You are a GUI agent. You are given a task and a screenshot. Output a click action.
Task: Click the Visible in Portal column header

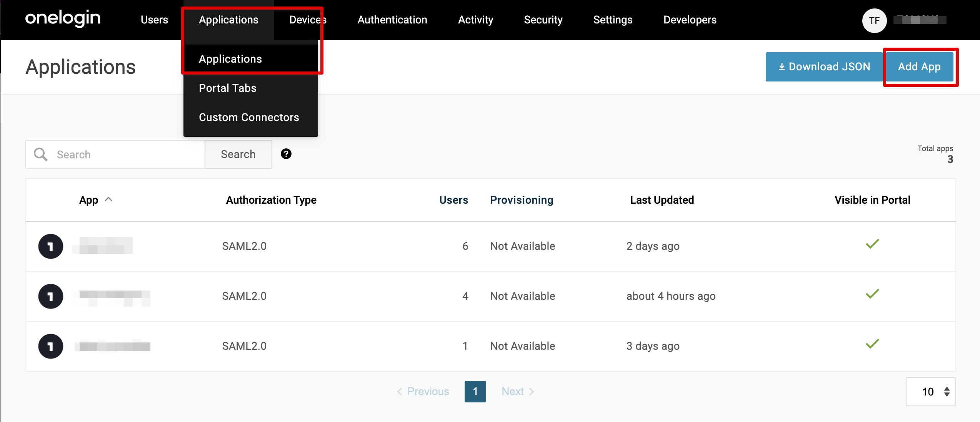pyautogui.click(x=872, y=200)
